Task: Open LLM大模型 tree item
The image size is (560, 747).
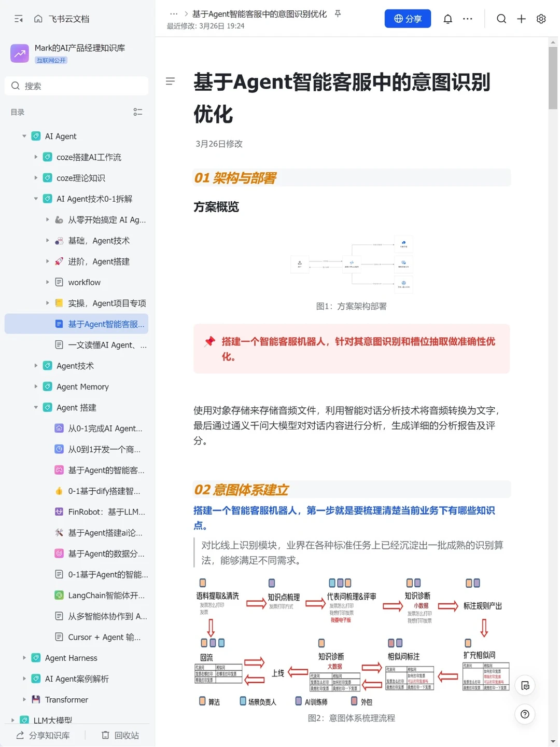Action: pos(77,721)
